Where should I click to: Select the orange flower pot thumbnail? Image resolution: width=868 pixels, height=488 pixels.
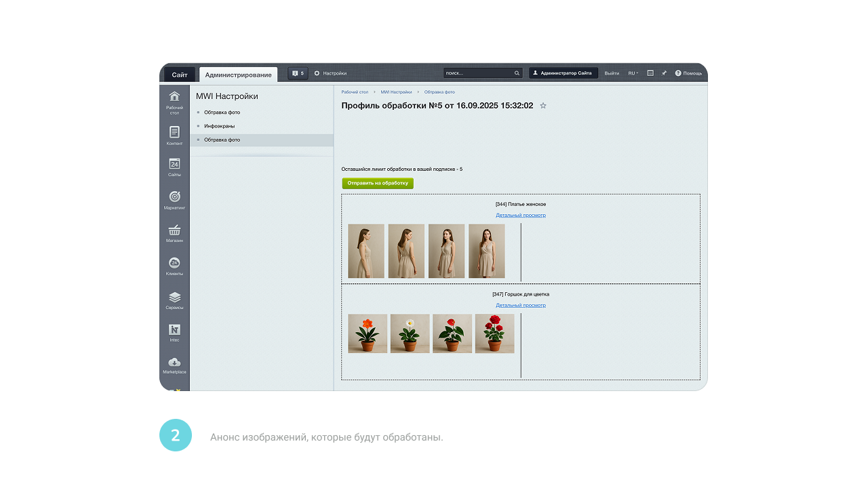coord(368,333)
